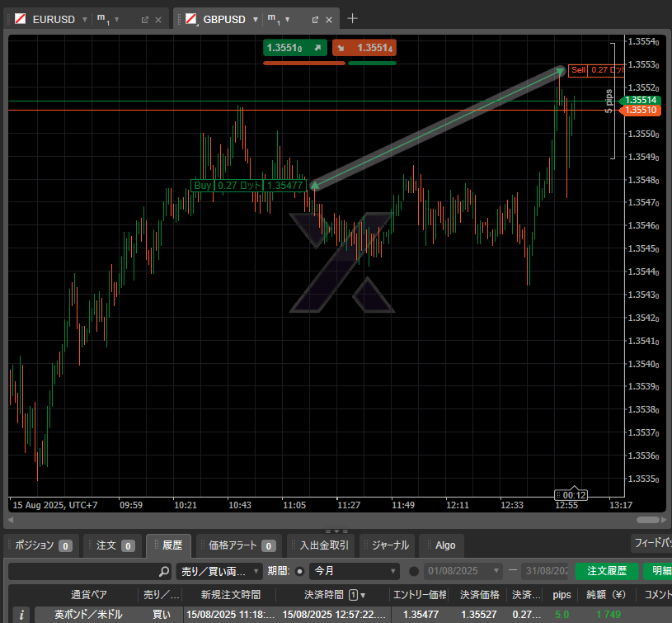Viewport: 672px width, 623px height.
Task: Detach the EURUSD chart into separate window
Action: click(145, 19)
